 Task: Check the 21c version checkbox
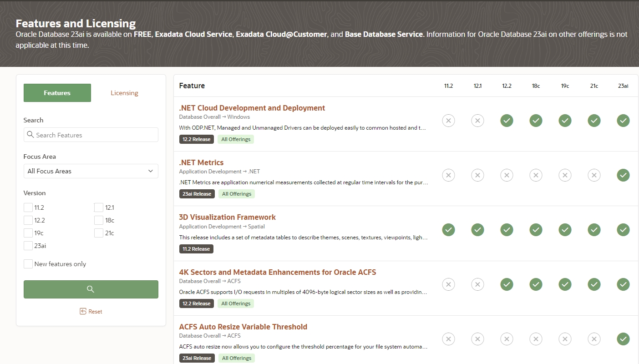(99, 233)
